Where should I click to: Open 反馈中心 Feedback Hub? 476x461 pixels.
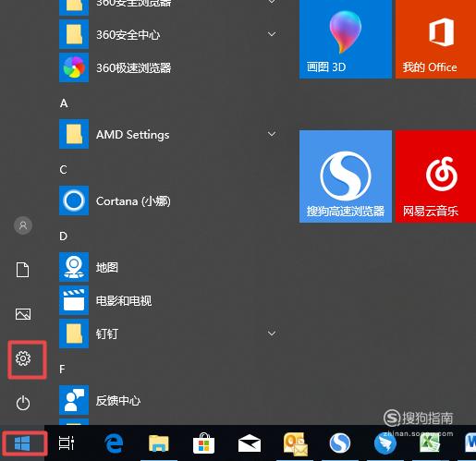(170, 400)
